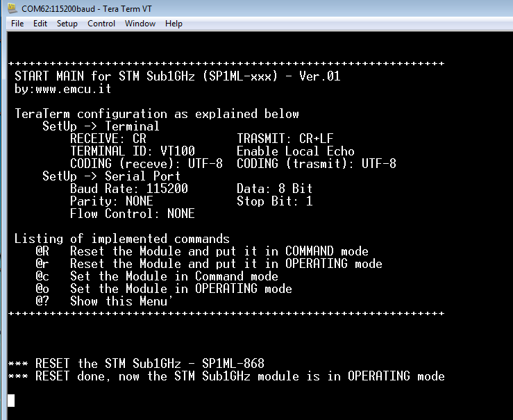
Task: Click the '@R' COMMAND mode reset line
Action: coord(202,251)
